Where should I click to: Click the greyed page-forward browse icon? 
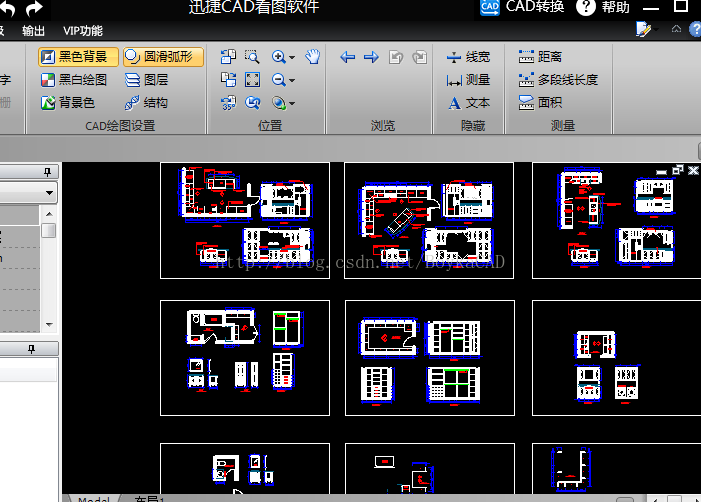419,57
